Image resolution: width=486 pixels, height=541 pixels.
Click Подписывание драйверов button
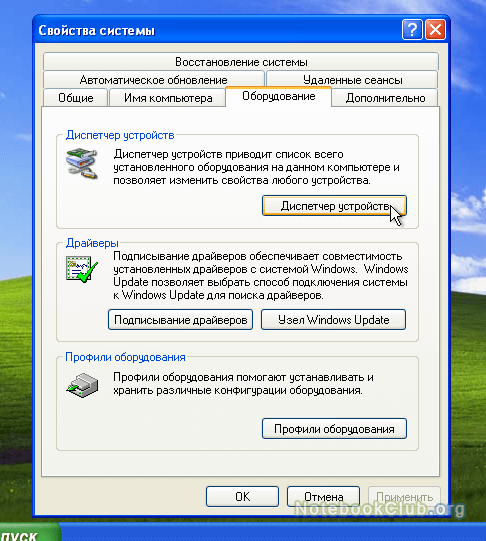[x=180, y=320]
